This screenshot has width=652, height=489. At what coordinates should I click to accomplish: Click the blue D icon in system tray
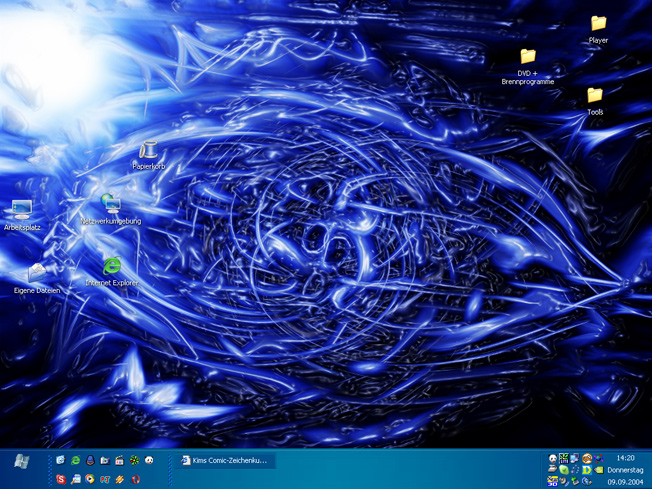point(587,469)
